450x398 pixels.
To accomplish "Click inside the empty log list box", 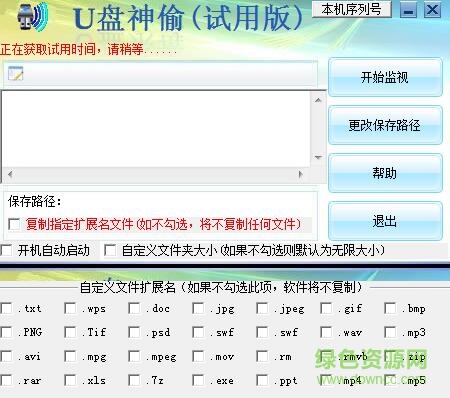I will [157, 129].
